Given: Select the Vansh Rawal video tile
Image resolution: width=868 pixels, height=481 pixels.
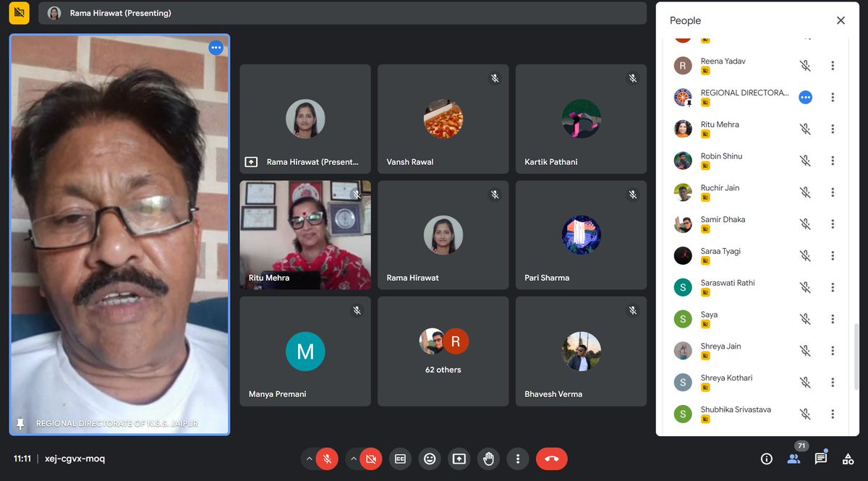Looking at the screenshot, I should (x=443, y=119).
